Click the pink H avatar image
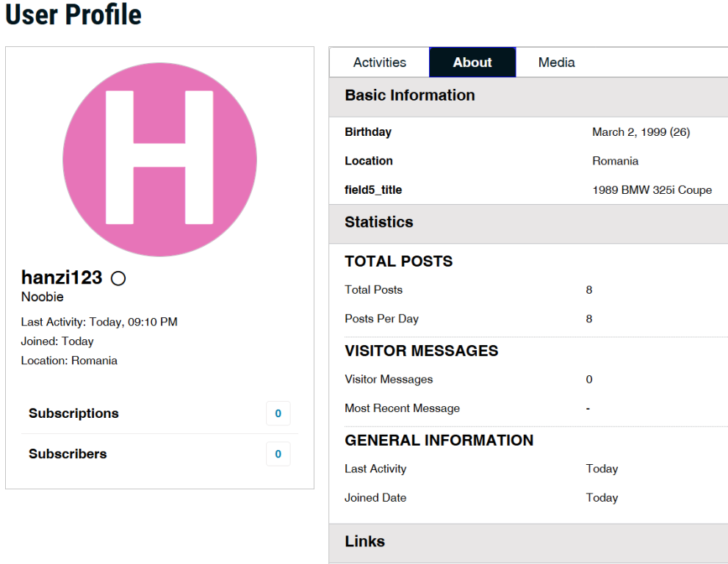 (159, 159)
